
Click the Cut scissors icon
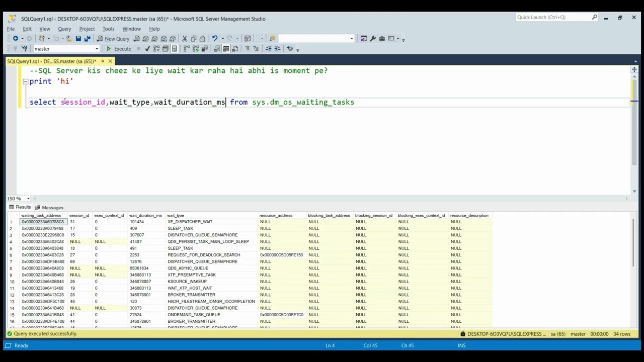(x=185, y=38)
